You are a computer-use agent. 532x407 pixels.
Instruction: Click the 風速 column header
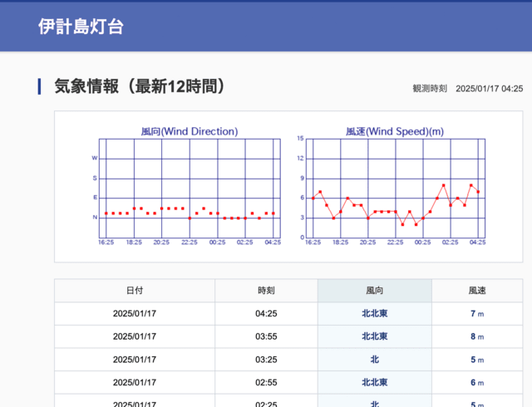[477, 291]
